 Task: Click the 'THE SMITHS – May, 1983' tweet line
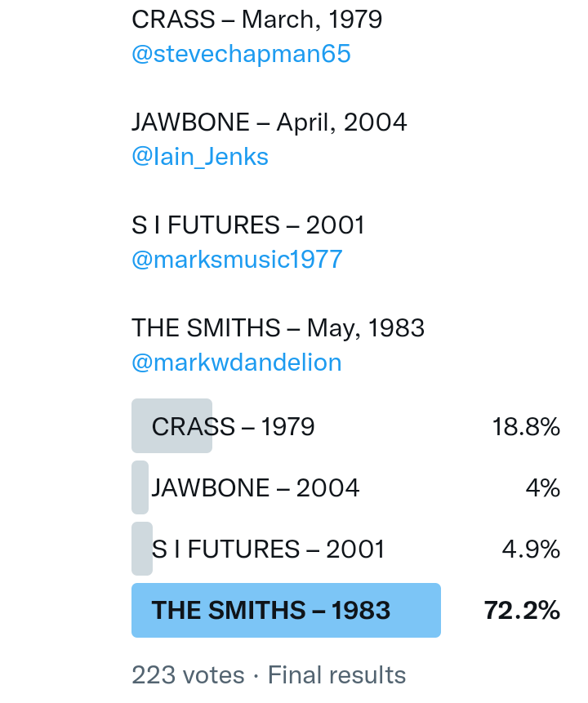278,327
